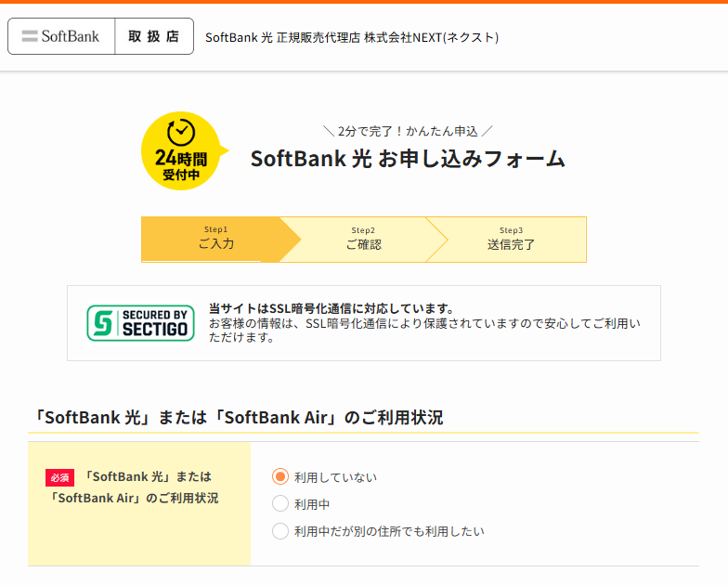
Task: Click the Secured by Sectigo seal
Action: point(140,323)
